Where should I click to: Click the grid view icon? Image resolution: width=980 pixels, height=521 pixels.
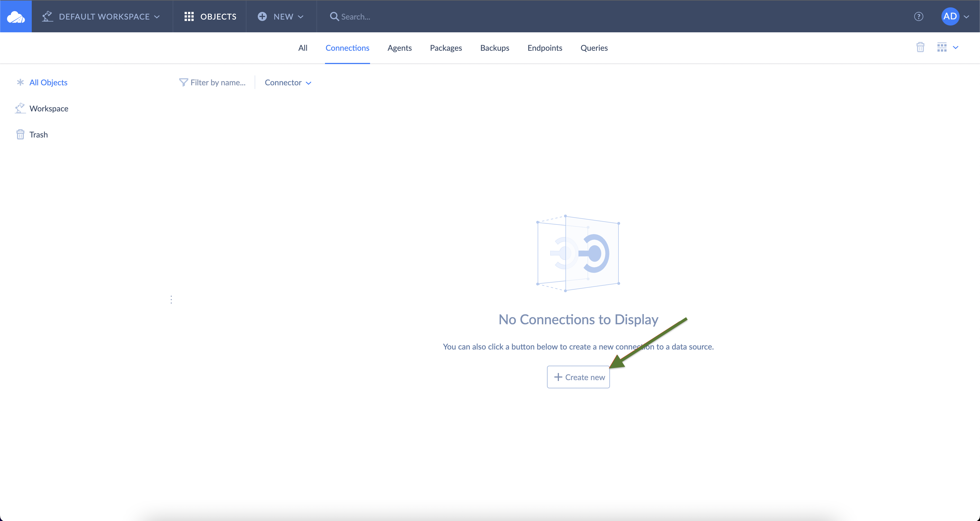(941, 48)
